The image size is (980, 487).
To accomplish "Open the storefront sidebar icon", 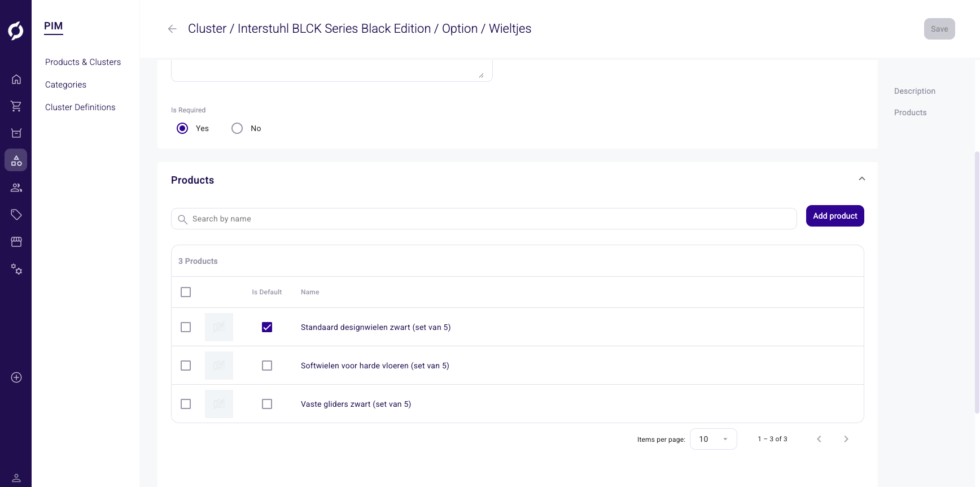I will pyautogui.click(x=16, y=242).
